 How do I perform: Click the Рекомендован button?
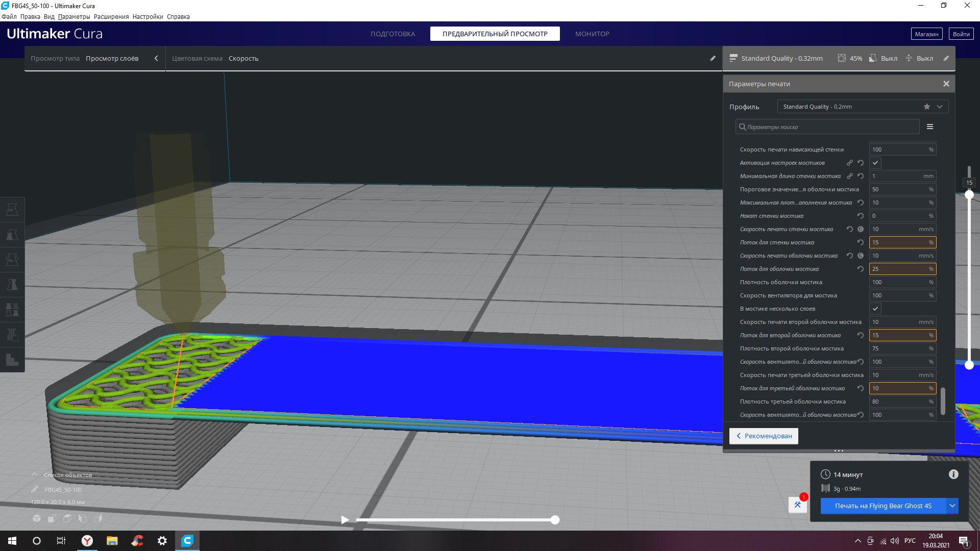click(764, 436)
